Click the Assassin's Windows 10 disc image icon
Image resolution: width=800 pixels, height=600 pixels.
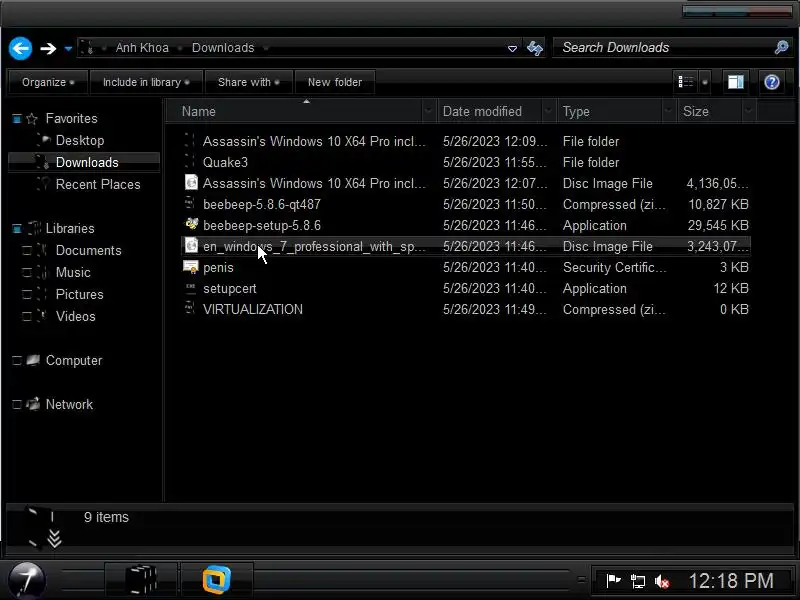191,182
